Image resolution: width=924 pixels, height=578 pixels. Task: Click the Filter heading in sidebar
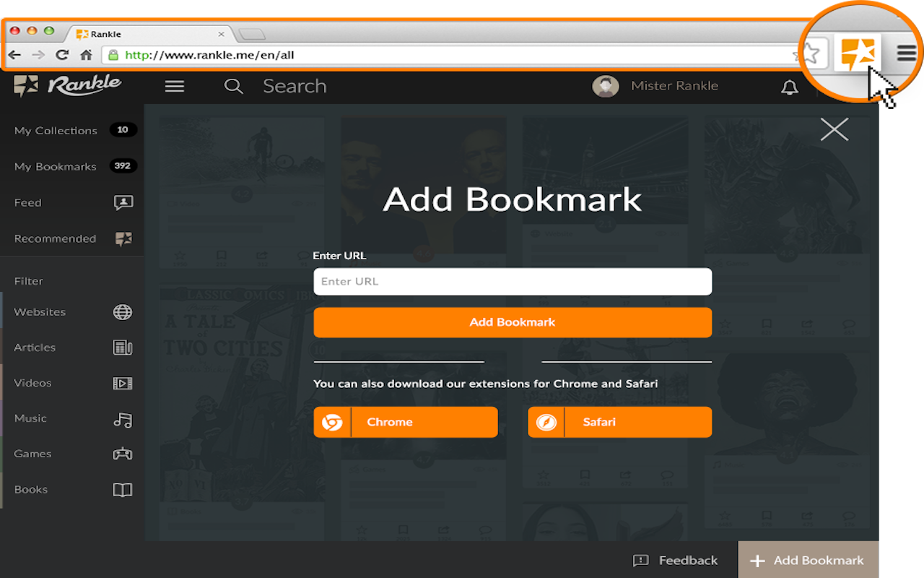point(29,281)
